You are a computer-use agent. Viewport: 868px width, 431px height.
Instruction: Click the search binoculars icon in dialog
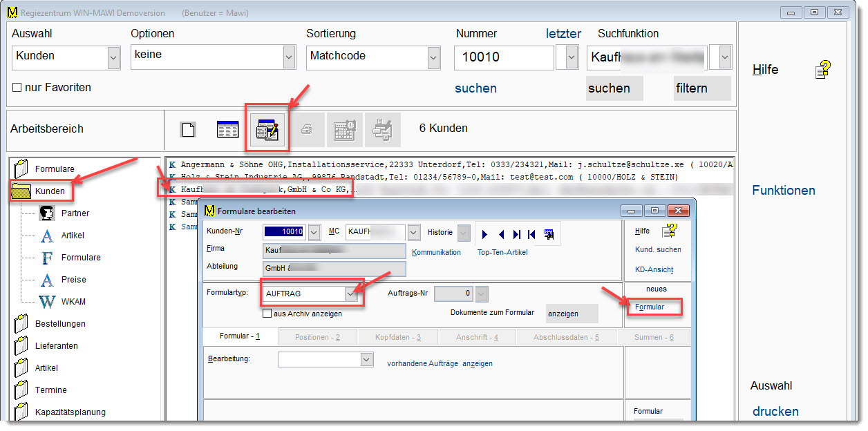(x=549, y=234)
